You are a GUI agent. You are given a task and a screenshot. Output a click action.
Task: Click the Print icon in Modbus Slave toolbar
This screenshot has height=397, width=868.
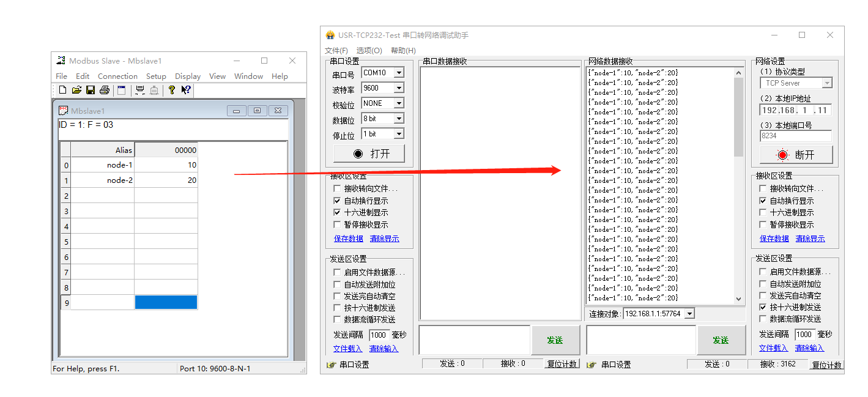coord(105,91)
